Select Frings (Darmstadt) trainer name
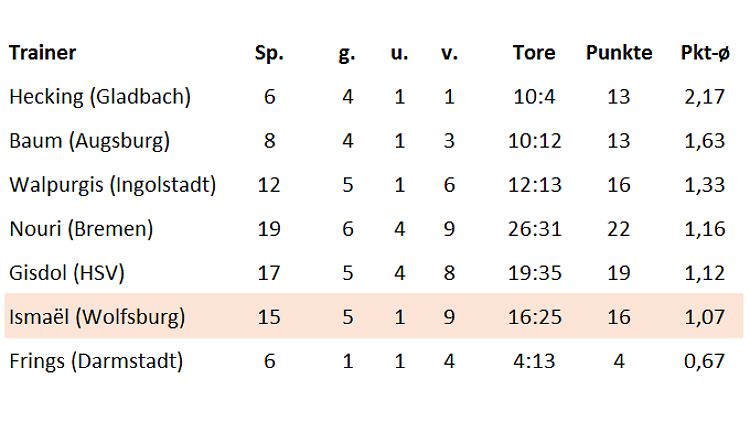 (x=96, y=361)
